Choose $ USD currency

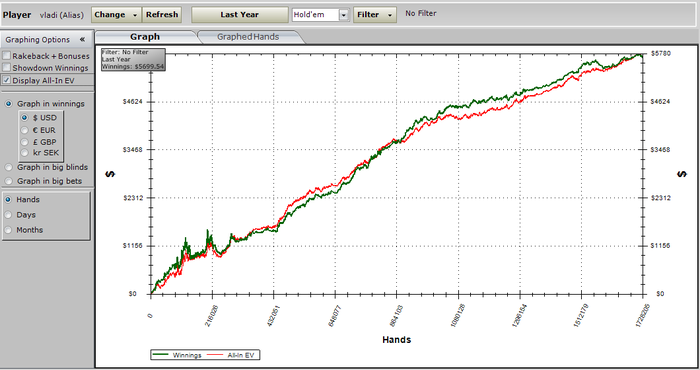[25, 118]
